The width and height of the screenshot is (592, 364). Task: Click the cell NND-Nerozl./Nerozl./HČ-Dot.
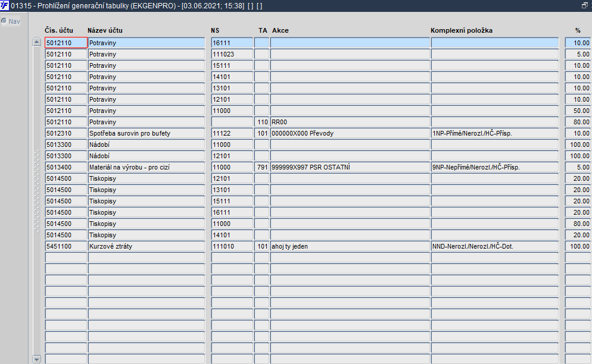coord(494,246)
